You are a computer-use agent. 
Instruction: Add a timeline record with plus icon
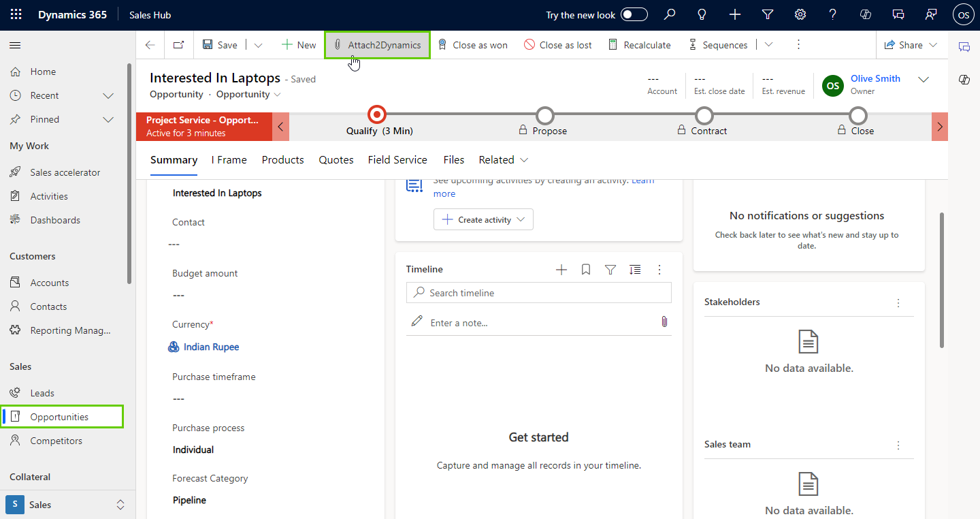click(x=561, y=270)
